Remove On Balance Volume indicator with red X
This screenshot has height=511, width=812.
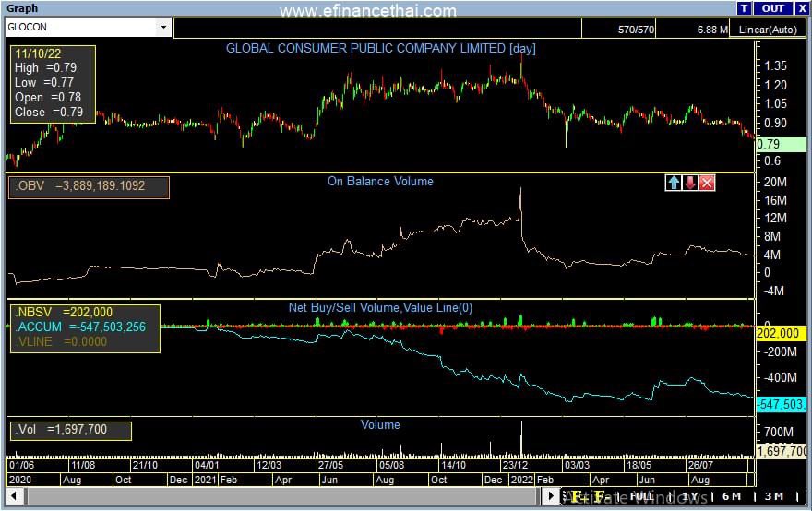click(707, 183)
